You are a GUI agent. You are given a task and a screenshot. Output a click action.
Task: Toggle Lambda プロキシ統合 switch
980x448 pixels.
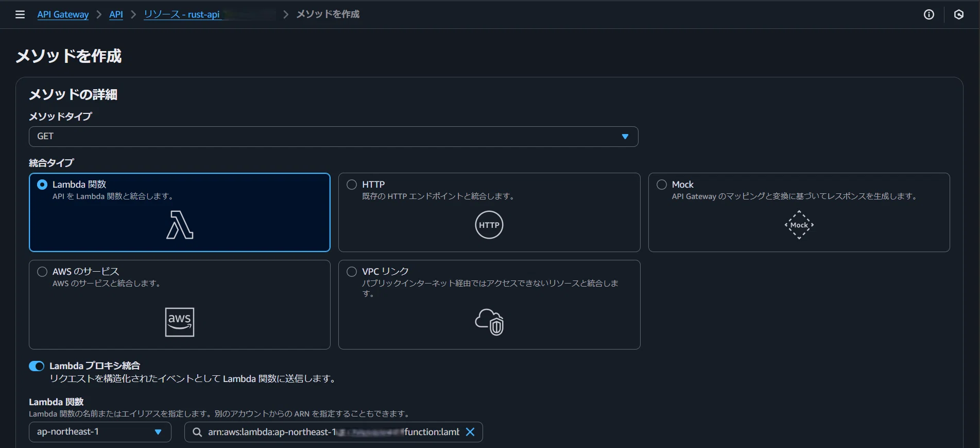[x=37, y=366]
